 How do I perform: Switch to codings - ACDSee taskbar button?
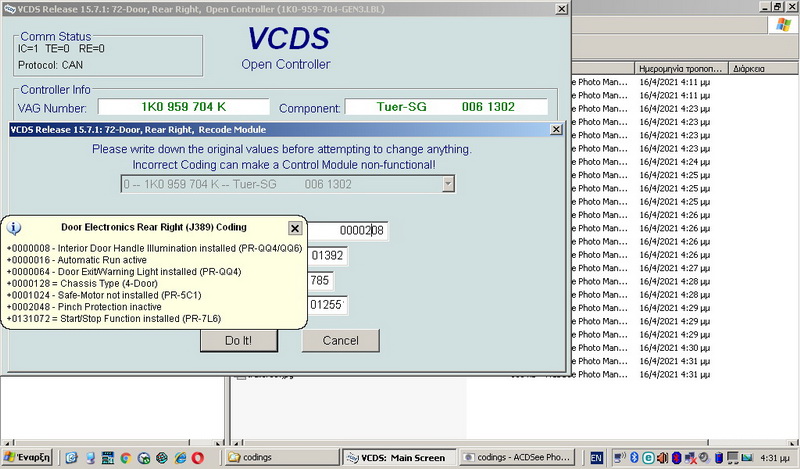pos(517,457)
